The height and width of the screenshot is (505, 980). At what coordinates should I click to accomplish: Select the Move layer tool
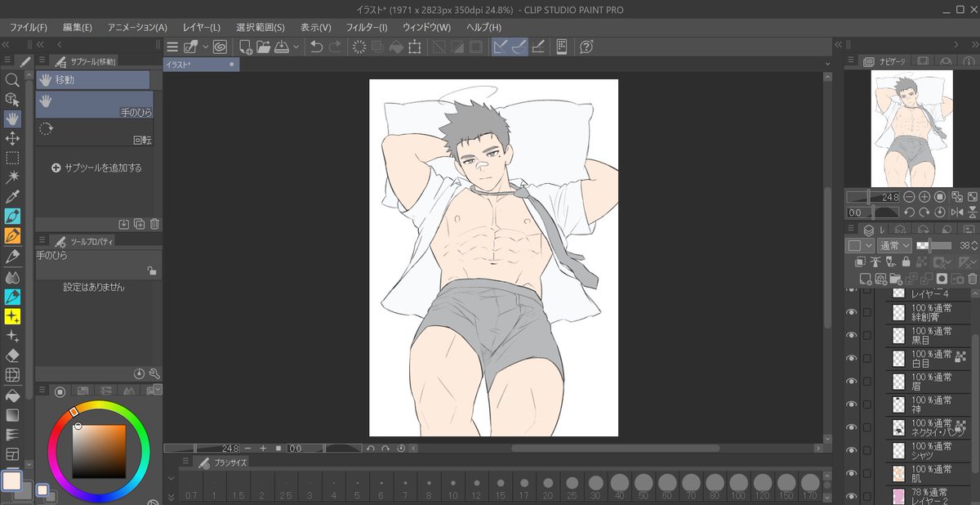(12, 138)
